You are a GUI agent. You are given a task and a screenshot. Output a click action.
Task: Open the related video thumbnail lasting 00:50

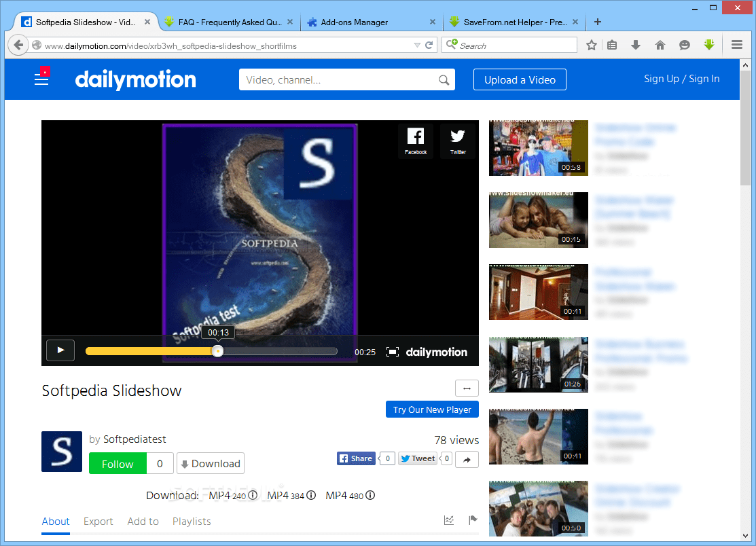(539, 509)
